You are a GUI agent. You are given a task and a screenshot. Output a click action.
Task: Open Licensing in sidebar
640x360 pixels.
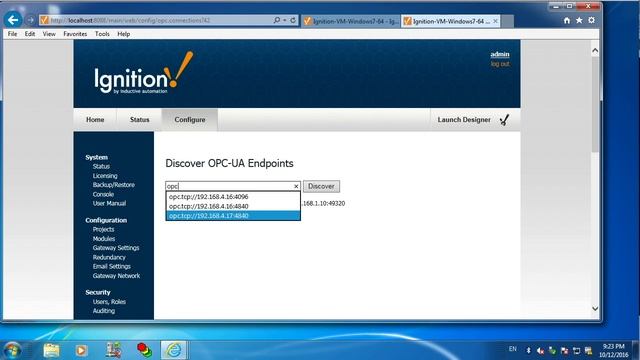[x=105, y=176]
